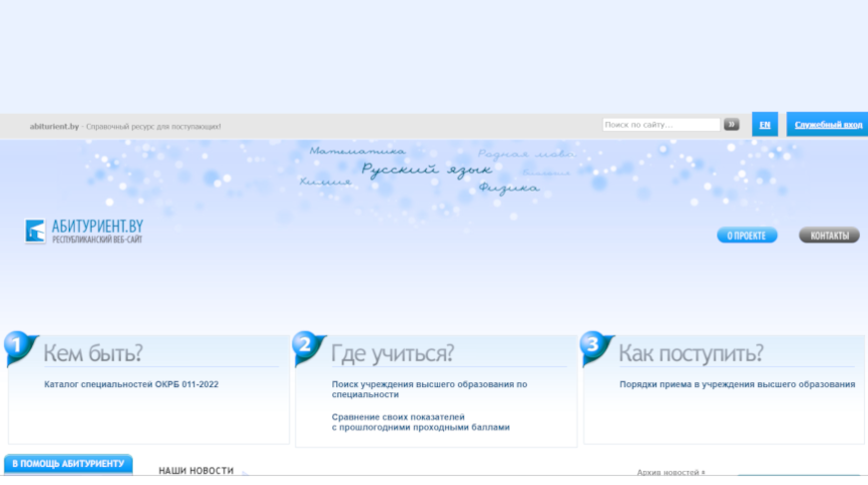
Task: Click the Кем быть? heading
Action: [93, 353]
